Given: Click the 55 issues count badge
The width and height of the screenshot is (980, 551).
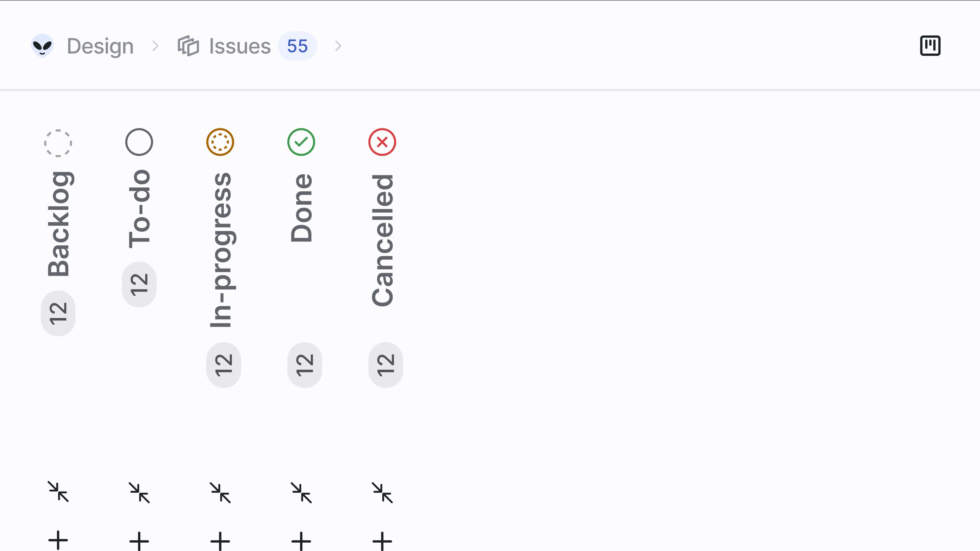Looking at the screenshot, I should tap(298, 46).
